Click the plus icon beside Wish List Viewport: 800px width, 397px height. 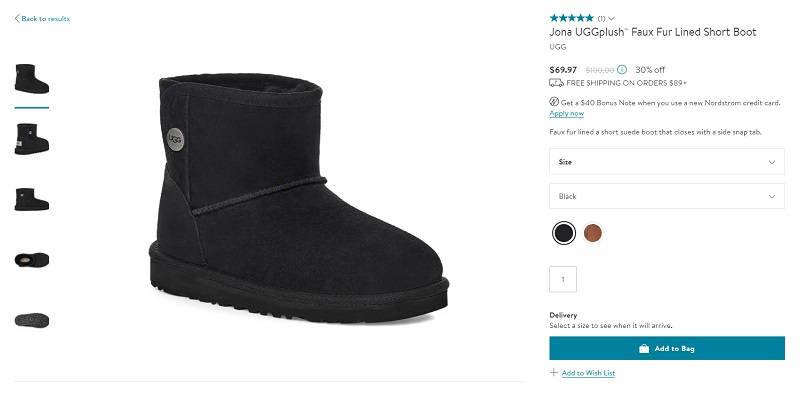click(x=554, y=373)
